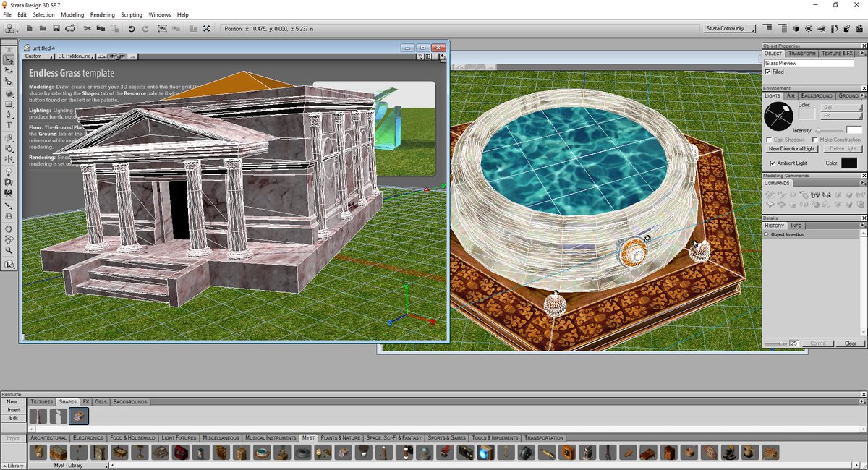The image size is (868, 470).
Task: Enable the Cast Shadows checkbox
Action: [768, 140]
